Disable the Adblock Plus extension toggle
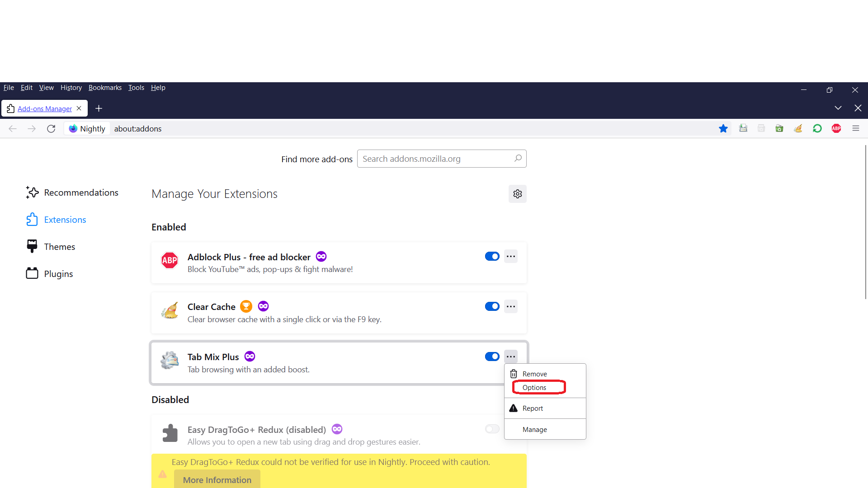868x488 pixels. pos(492,257)
